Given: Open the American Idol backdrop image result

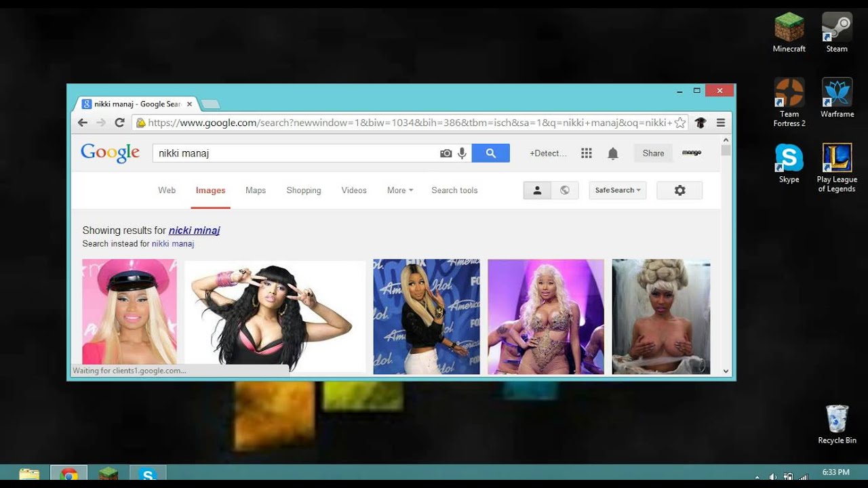Looking at the screenshot, I should coord(427,317).
